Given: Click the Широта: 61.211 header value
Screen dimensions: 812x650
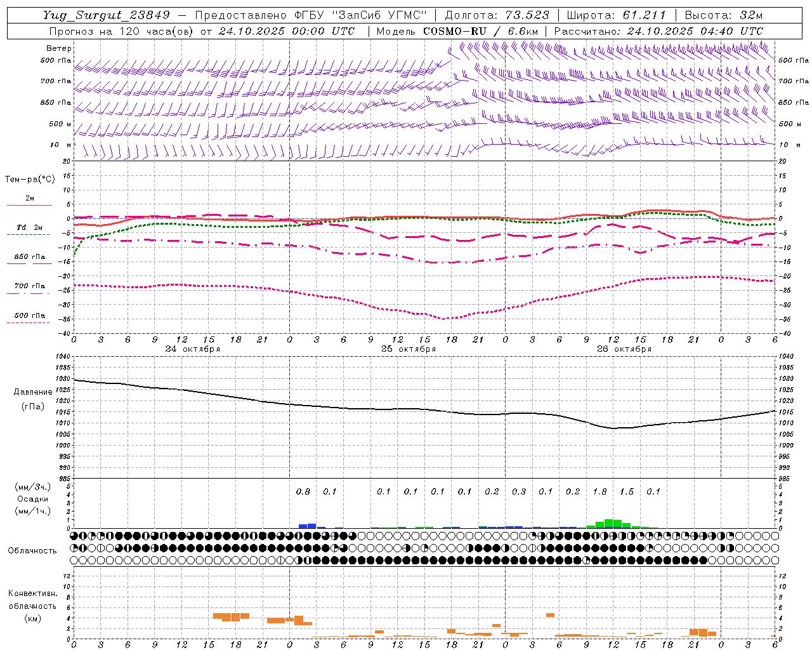Looking at the screenshot, I should [x=615, y=16].
